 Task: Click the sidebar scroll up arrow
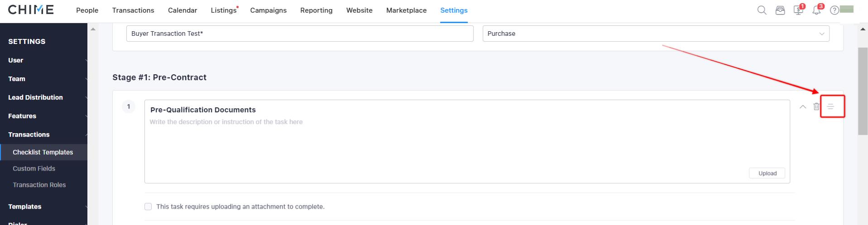pos(93,29)
